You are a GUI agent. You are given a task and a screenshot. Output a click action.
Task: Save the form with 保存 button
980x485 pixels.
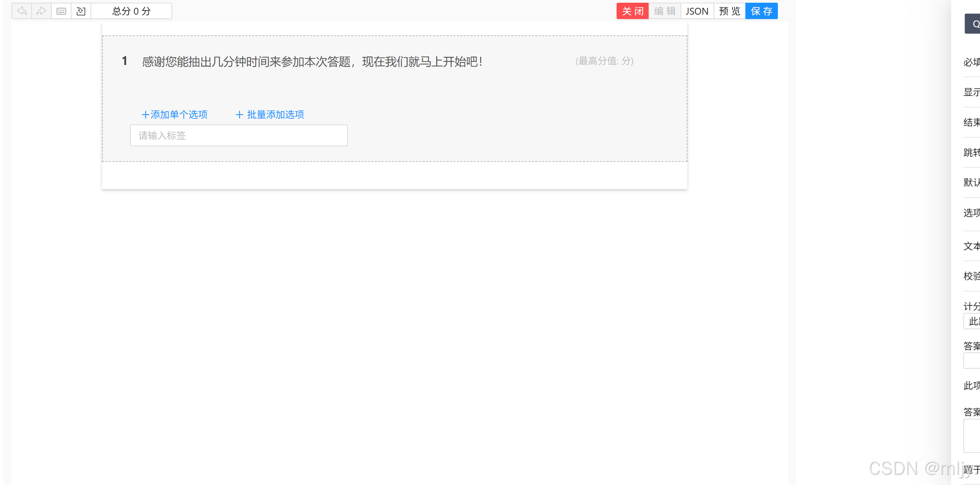pyautogui.click(x=761, y=11)
